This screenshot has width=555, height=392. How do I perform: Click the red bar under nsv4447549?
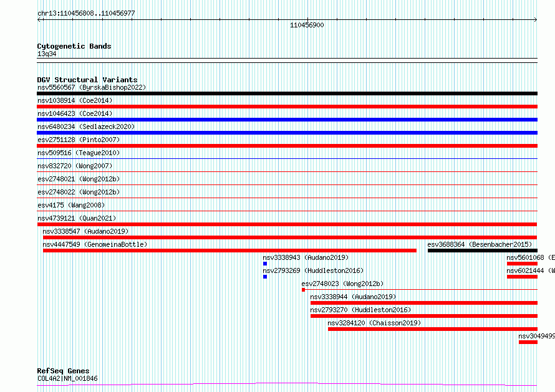(x=229, y=251)
